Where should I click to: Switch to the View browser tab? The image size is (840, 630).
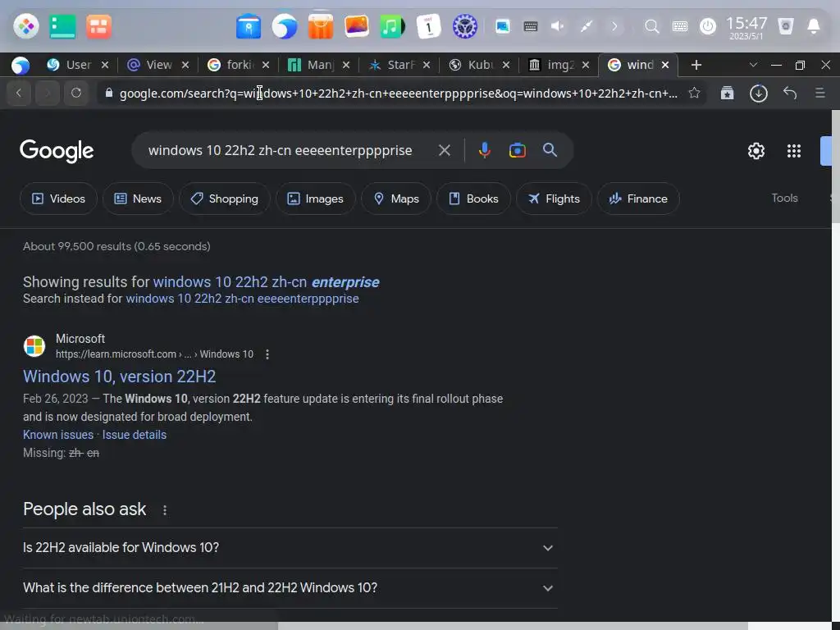coord(158,65)
